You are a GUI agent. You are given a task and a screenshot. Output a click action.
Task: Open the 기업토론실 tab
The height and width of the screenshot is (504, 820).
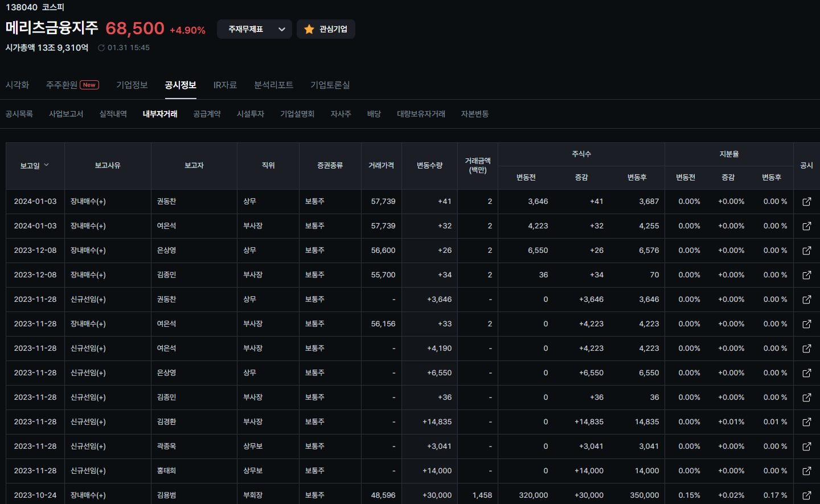330,85
